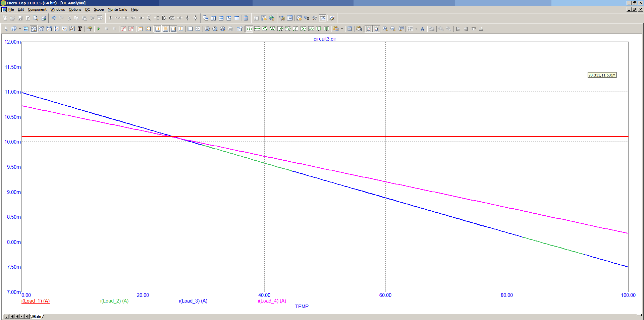This screenshot has width=644, height=320.
Task: Select the Text mode T tool
Action: point(80,29)
